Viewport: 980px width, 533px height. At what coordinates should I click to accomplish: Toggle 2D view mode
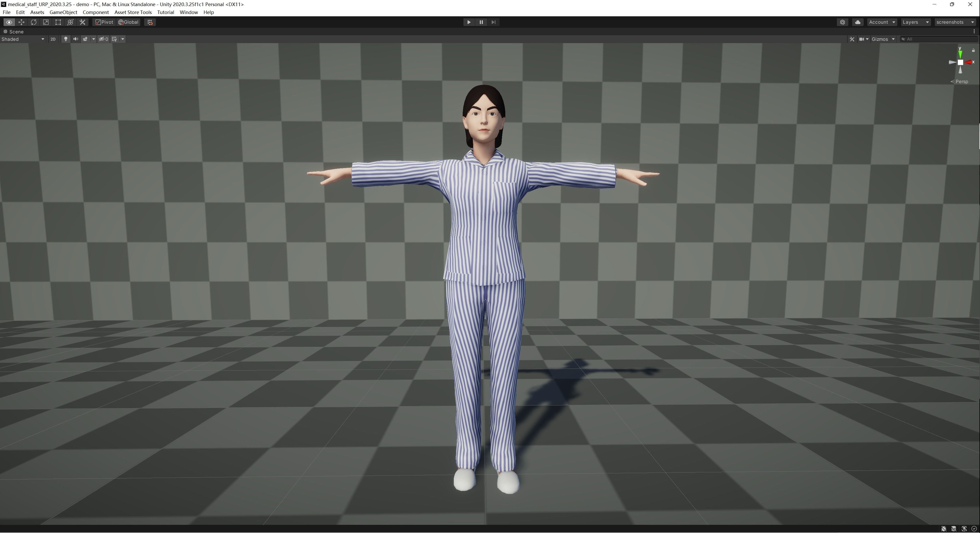pos(53,39)
